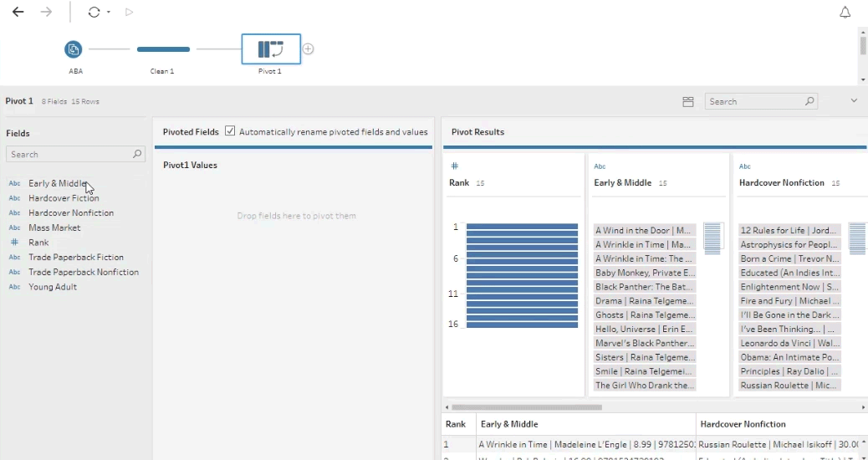
Task: Select the Young Adult field
Action: tap(52, 287)
